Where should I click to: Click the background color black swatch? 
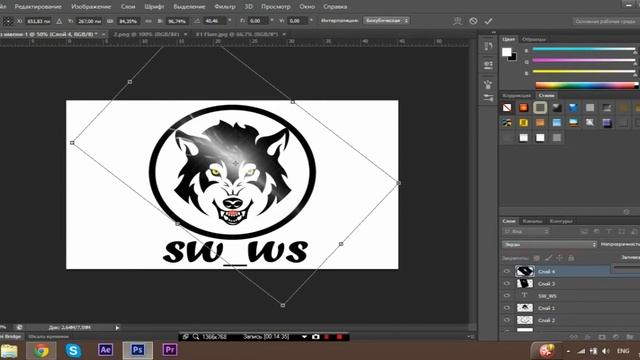coord(513,58)
